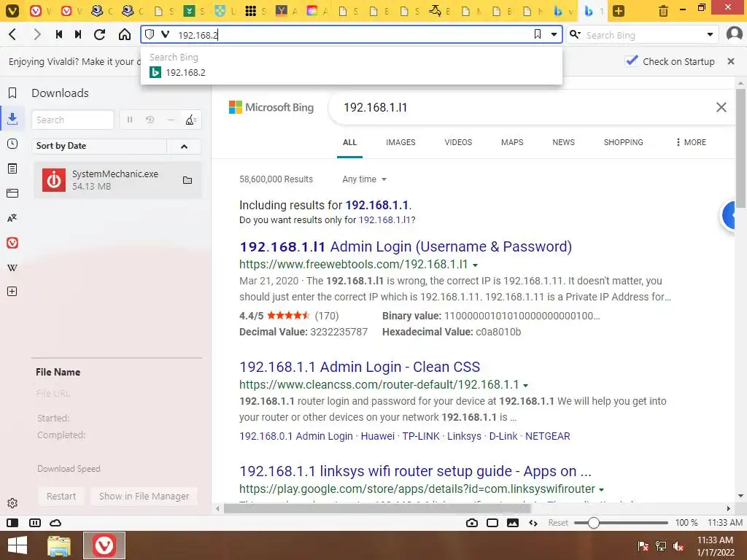Open the content blocker shield icon
747x560 pixels.
click(150, 34)
